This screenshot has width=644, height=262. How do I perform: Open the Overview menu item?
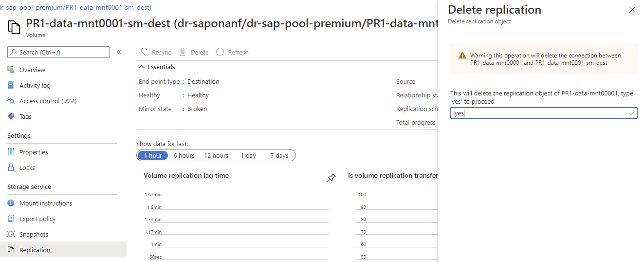32,70
